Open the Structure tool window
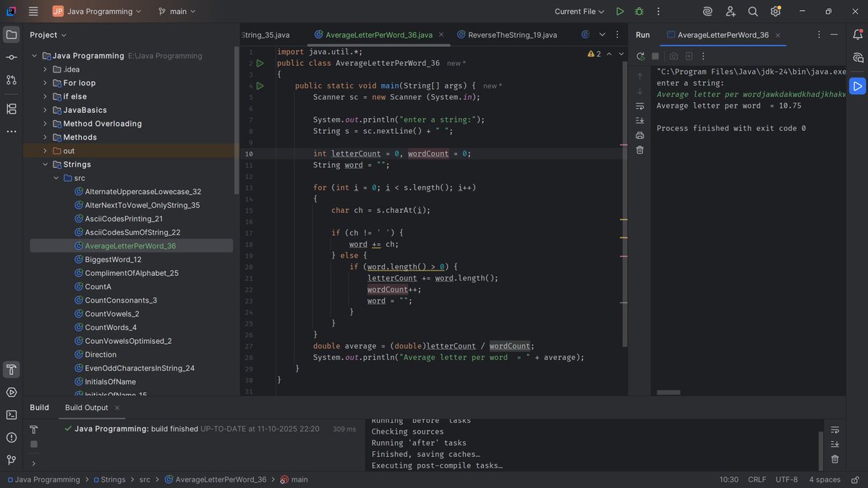Viewport: 868px width, 488px height. tap(12, 109)
